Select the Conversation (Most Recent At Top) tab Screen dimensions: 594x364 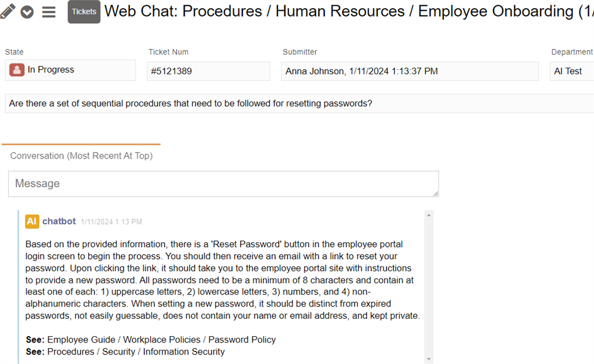(x=81, y=156)
